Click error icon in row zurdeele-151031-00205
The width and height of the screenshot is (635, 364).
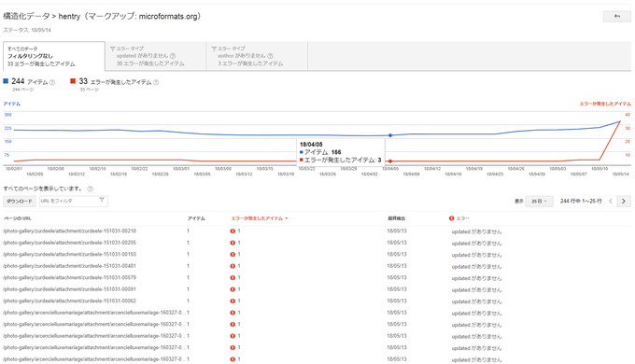click(233, 243)
